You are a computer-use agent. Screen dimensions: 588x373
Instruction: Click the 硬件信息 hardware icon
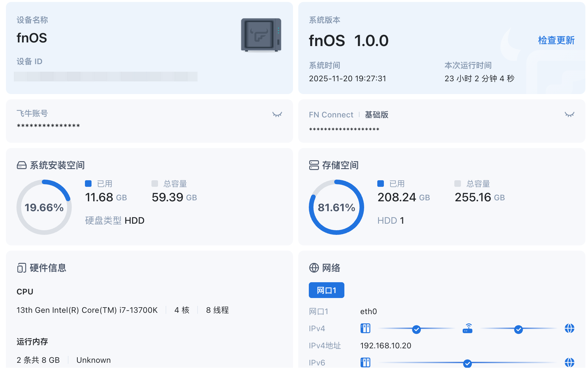(x=22, y=268)
